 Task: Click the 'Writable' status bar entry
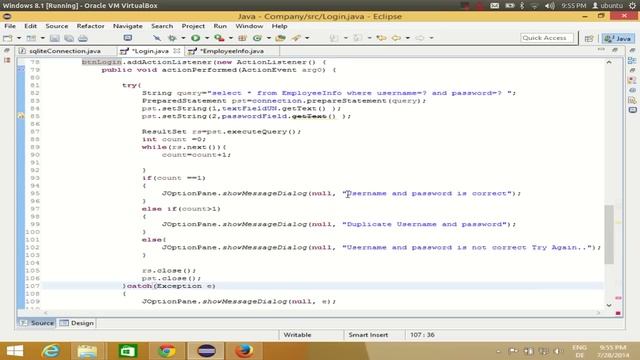click(297, 335)
